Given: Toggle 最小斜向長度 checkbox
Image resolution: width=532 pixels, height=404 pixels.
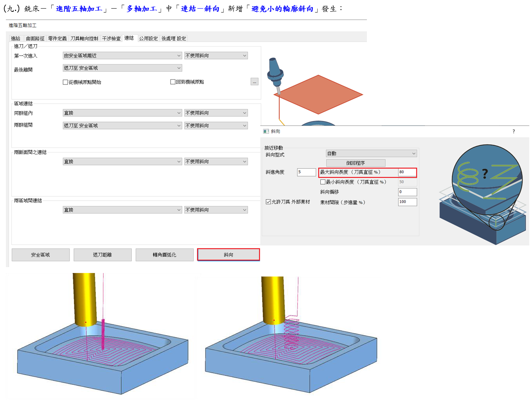Looking at the screenshot, I should click(323, 182).
